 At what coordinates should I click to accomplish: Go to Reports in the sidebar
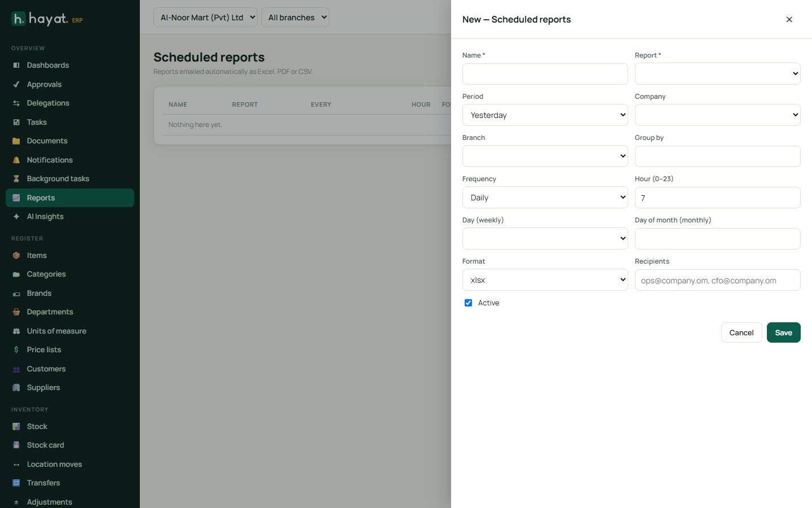click(x=70, y=198)
